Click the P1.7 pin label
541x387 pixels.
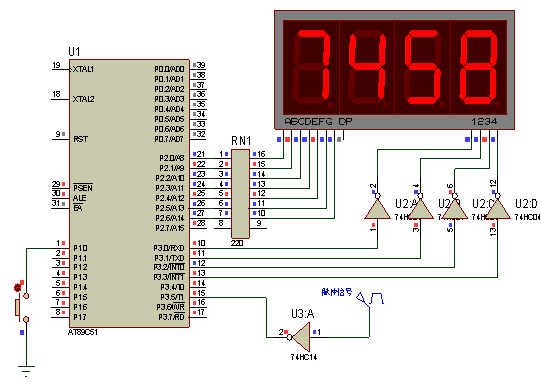tap(80, 317)
